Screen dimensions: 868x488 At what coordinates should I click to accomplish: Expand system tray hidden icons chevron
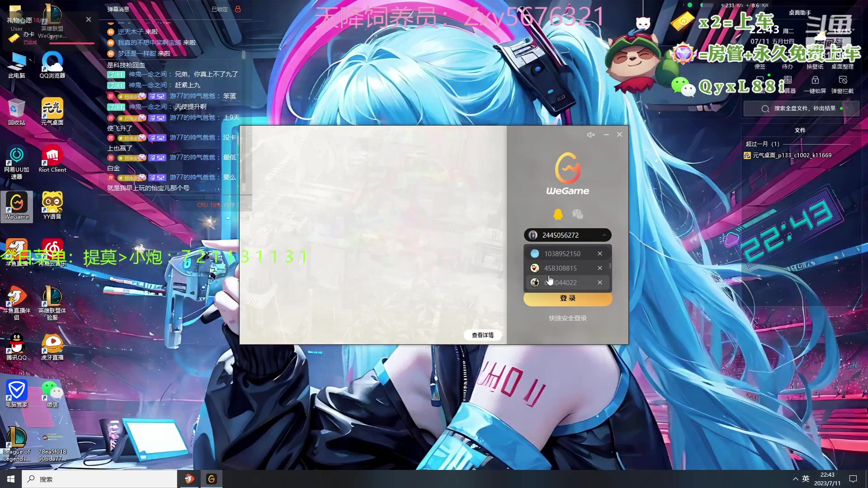point(795,479)
